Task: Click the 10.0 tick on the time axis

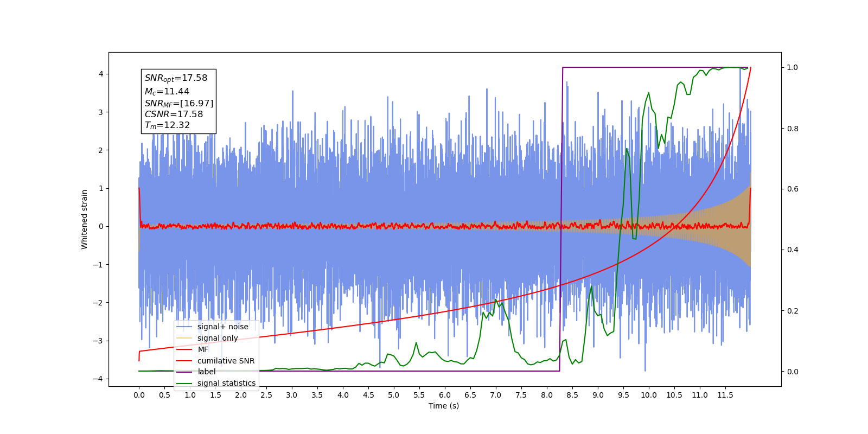Action: 649,395
